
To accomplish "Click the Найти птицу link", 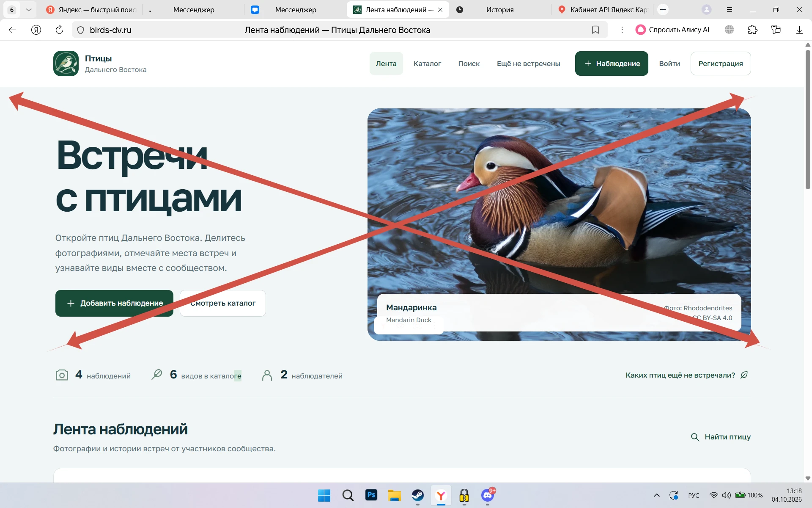I will [x=721, y=437].
